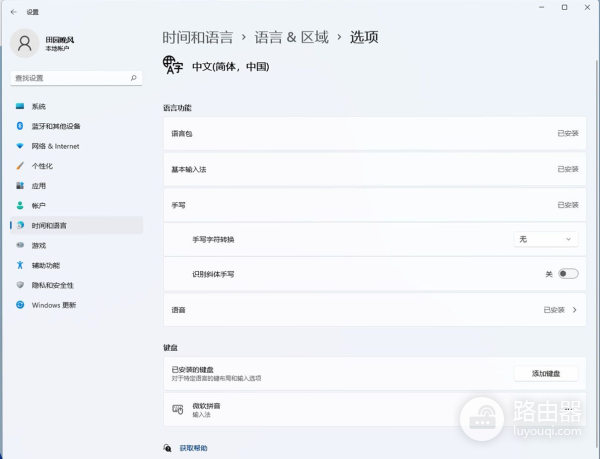
Task: Select the 帐户 person icon
Action: coord(20,205)
